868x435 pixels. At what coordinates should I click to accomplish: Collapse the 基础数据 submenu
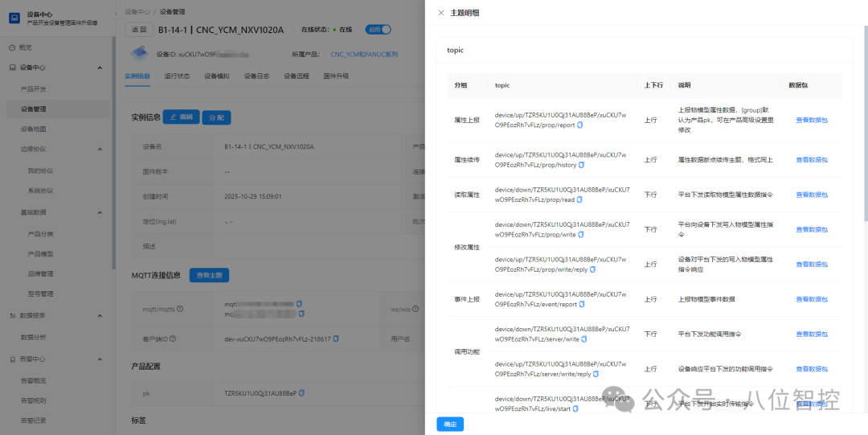pos(100,212)
